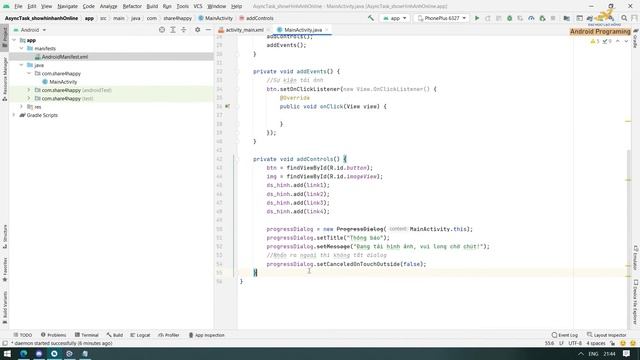640x360 pixels.
Task: Open Project panel gear options
Action: [x=198, y=30]
